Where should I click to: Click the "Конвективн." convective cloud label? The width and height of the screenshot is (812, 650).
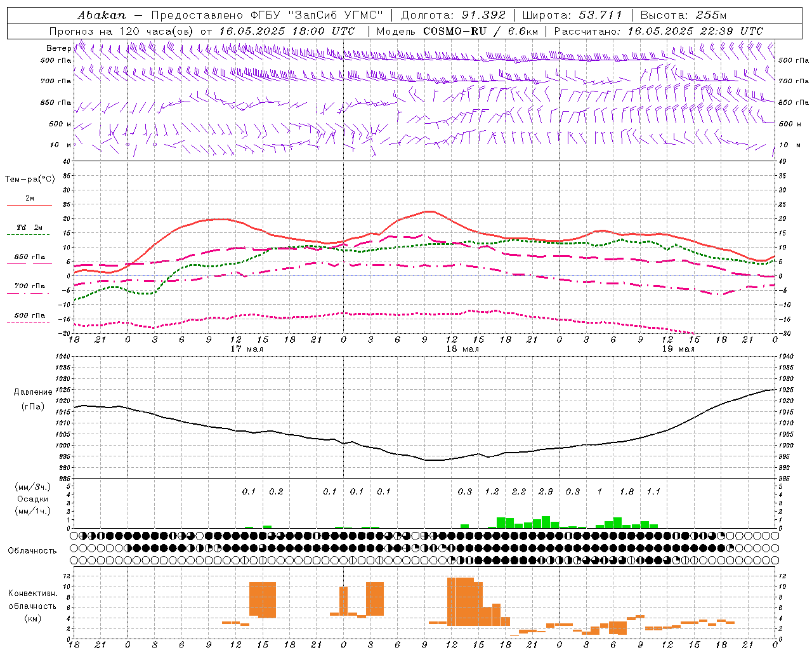[x=33, y=594]
